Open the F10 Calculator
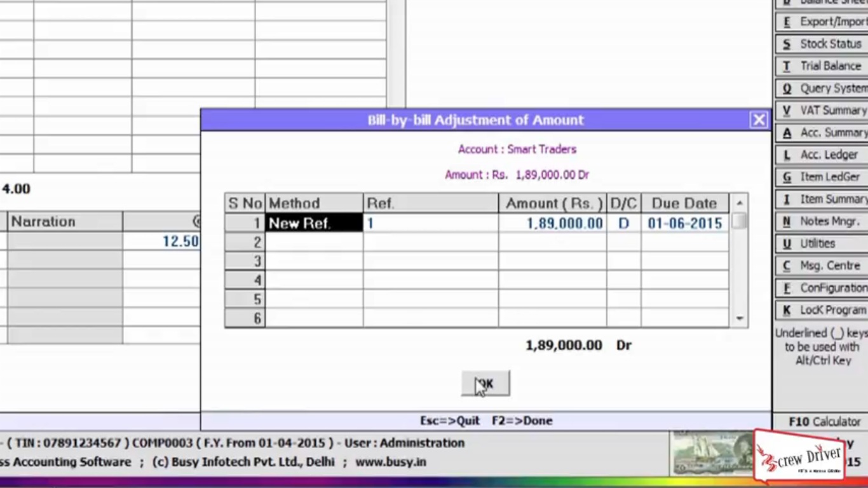868x488 pixels. tap(824, 422)
